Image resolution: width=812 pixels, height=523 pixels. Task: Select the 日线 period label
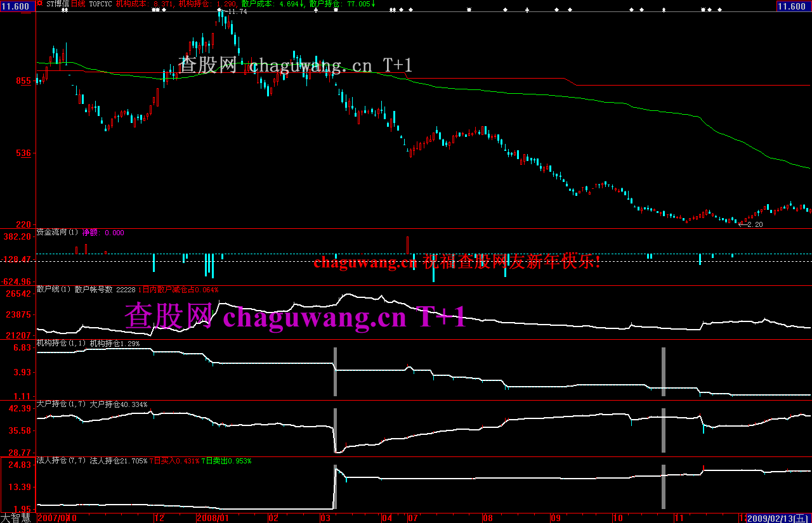click(77, 4)
